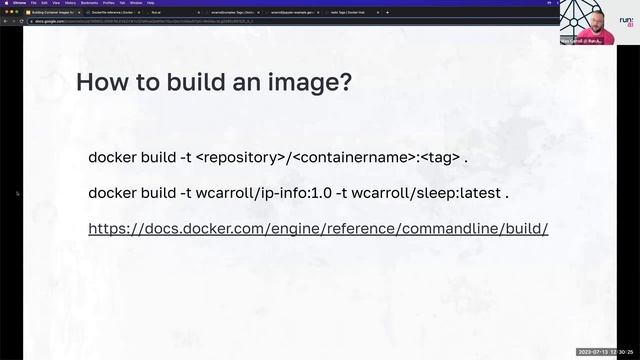This screenshot has height=360, width=640.
Task: Open the Profiles menu
Action: pos(109,3)
